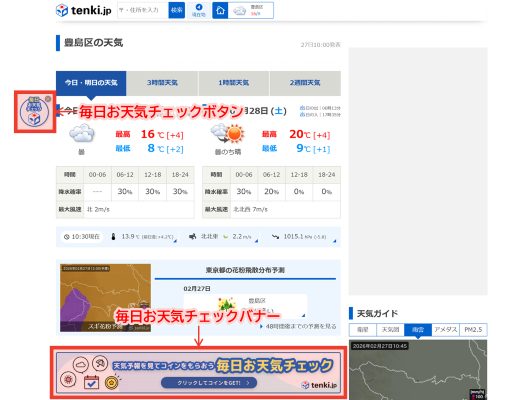Open the 豊島区 registered location card in the header
The width and height of the screenshot is (531, 400).
[251, 10]
